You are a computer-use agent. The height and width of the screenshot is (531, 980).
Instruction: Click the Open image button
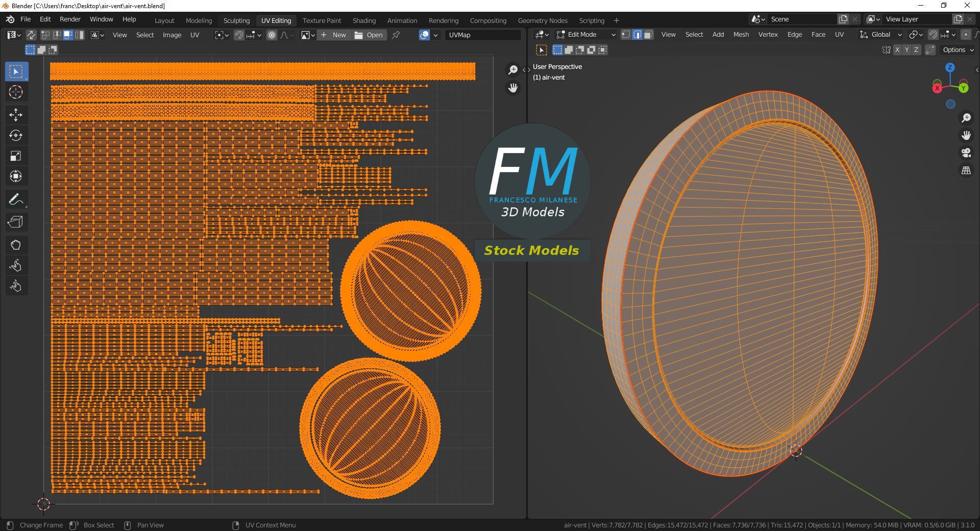pos(369,35)
